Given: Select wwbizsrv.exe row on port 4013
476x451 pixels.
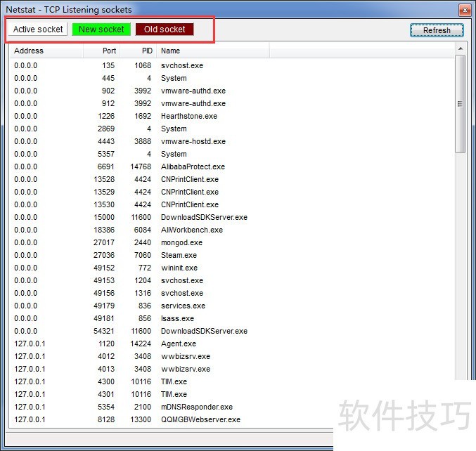Looking at the screenshot, I should (232, 369).
